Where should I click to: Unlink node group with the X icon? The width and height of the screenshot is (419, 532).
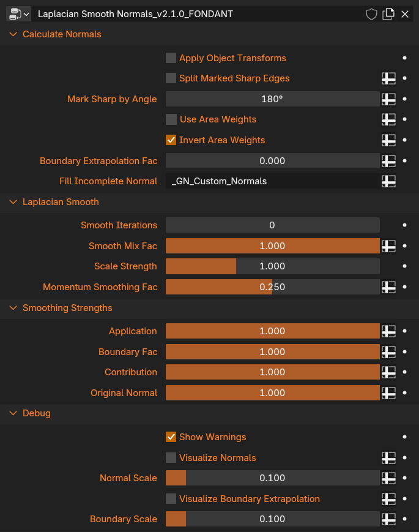[405, 14]
